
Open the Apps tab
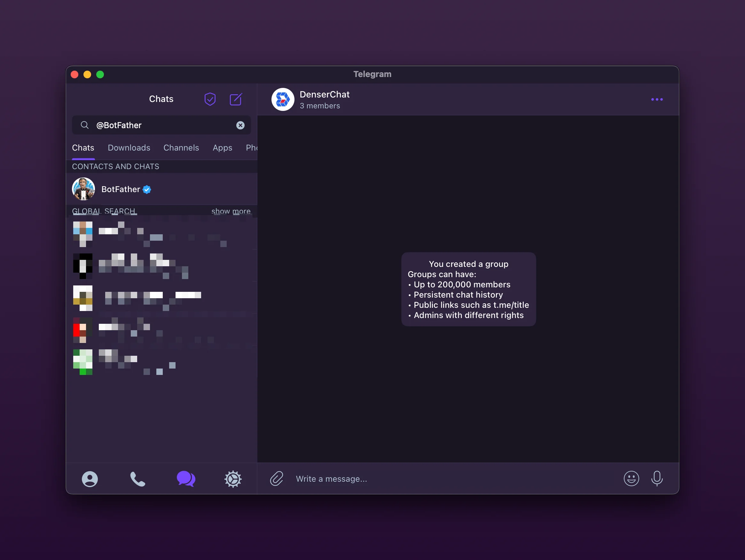pyautogui.click(x=222, y=148)
